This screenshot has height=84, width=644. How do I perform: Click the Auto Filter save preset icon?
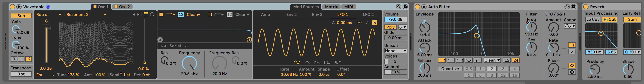(574, 7)
